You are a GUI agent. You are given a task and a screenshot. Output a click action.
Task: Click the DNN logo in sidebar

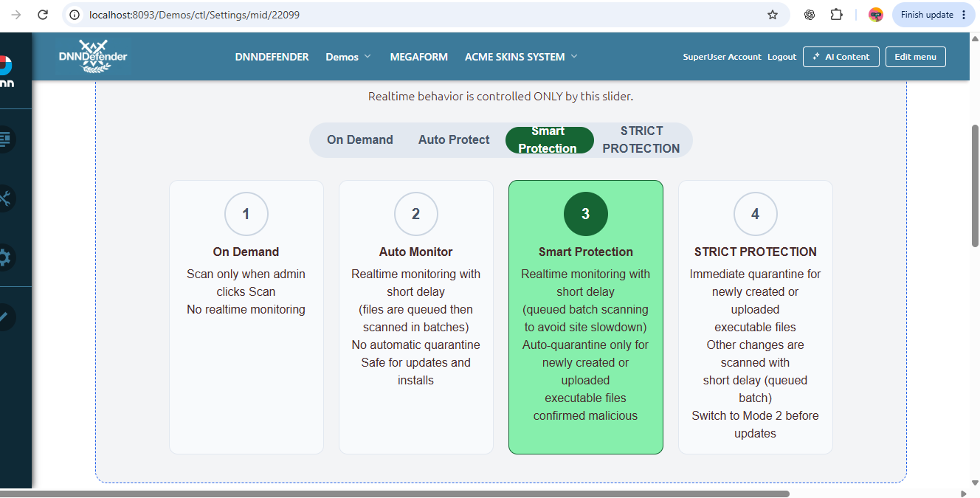click(x=6, y=71)
